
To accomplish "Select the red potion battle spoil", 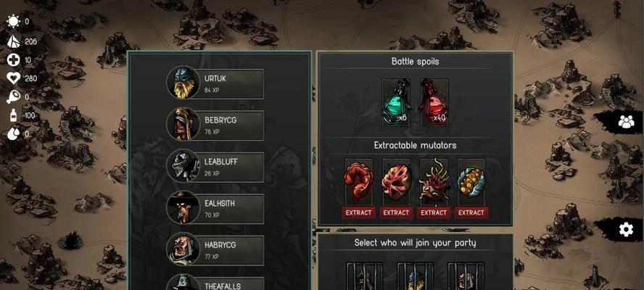I will 434,102.
